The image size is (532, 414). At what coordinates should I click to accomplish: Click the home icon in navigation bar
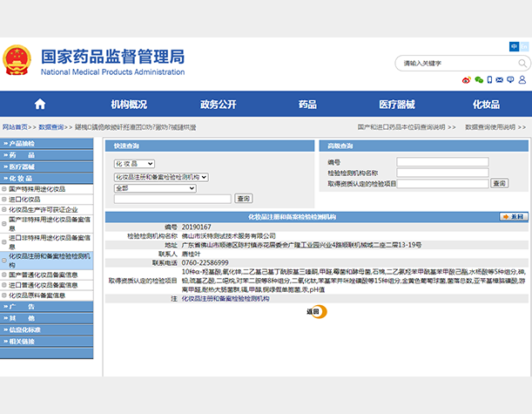40,104
